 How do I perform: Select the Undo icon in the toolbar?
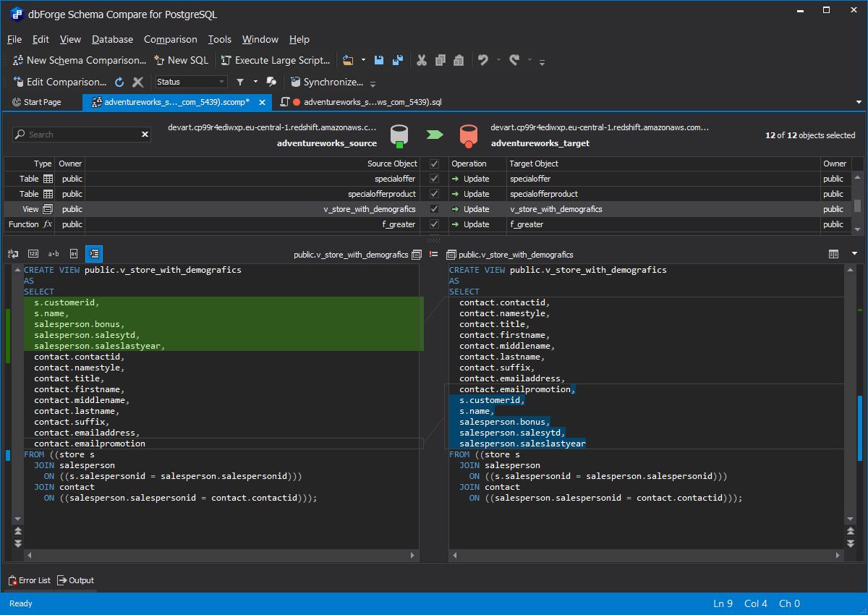(x=483, y=60)
